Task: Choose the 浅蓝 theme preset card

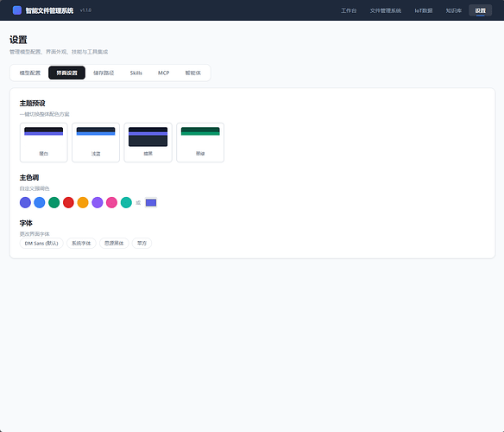Action: point(96,143)
